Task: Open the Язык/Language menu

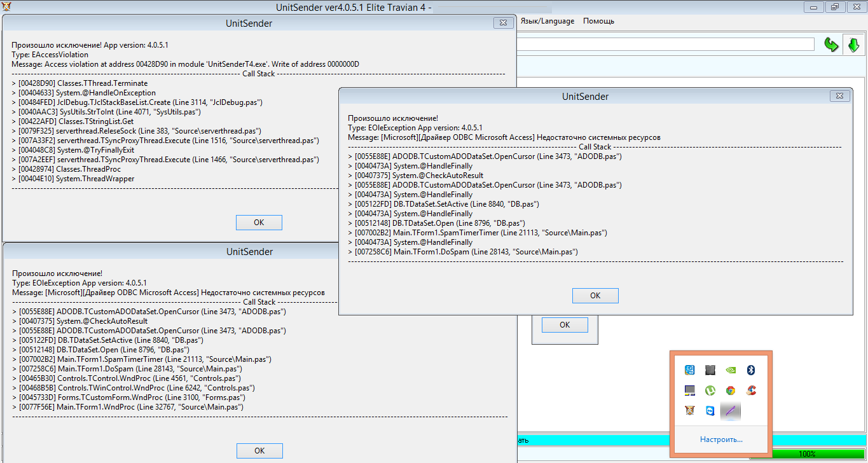Action: [547, 21]
